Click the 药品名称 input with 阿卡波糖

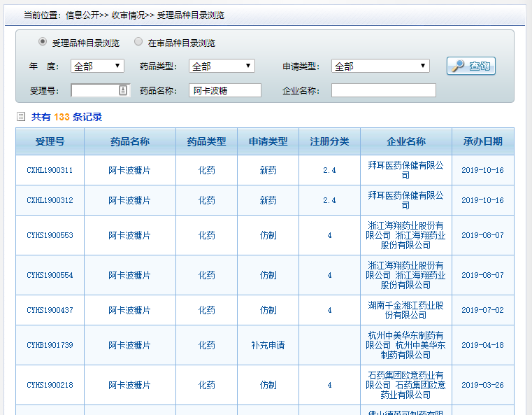coord(225,90)
